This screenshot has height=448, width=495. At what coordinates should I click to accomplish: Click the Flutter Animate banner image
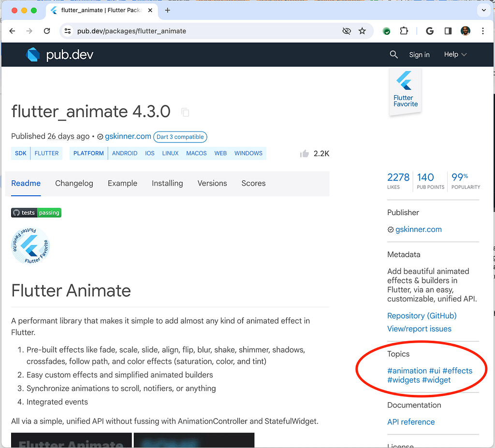click(72, 440)
